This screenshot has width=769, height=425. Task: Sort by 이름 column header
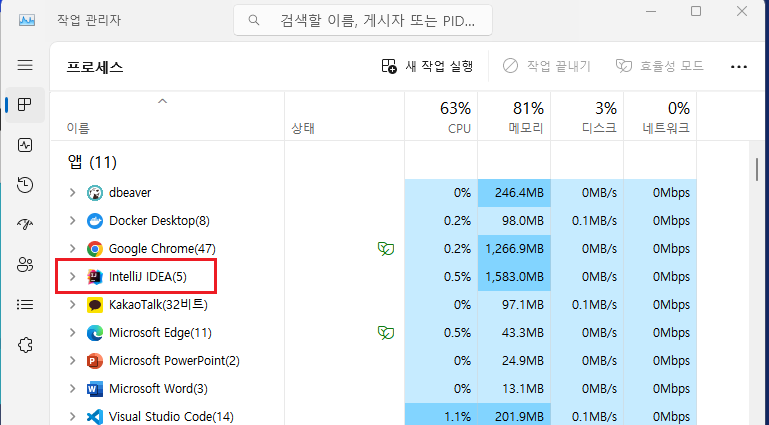click(167, 116)
